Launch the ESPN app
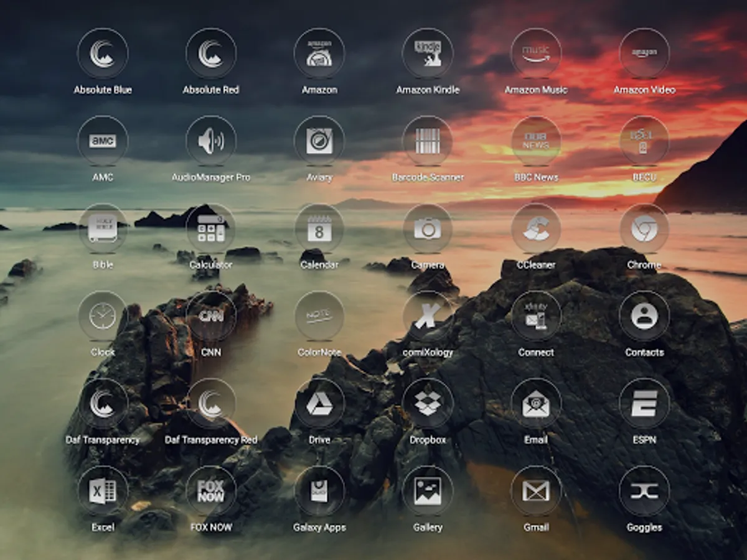This screenshot has width=747, height=560. pos(644,404)
